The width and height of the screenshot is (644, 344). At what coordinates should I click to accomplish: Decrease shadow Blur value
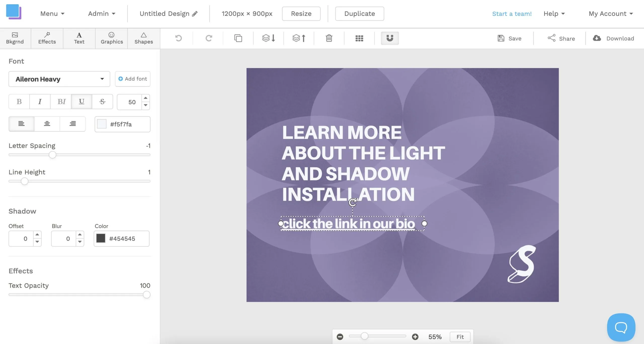(80, 242)
